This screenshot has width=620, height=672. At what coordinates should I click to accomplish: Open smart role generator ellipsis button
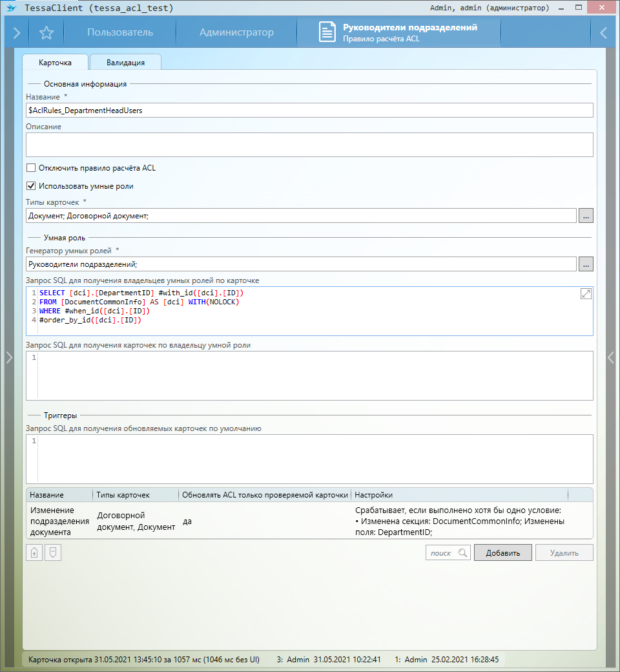586,264
